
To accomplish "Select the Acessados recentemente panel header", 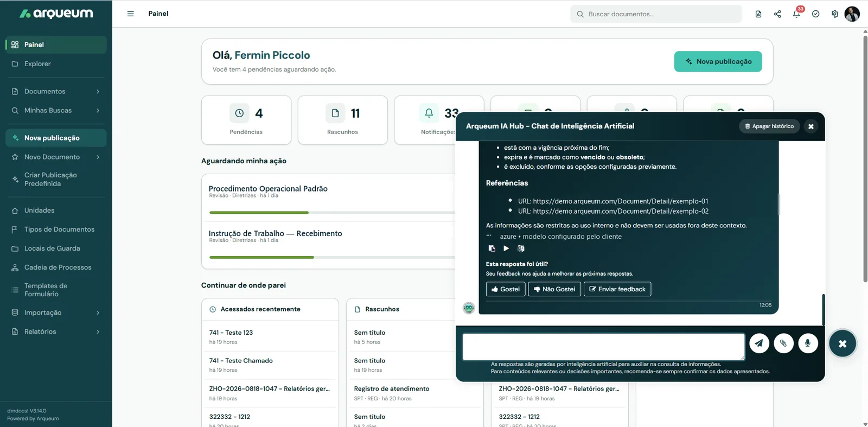I will tap(270, 309).
